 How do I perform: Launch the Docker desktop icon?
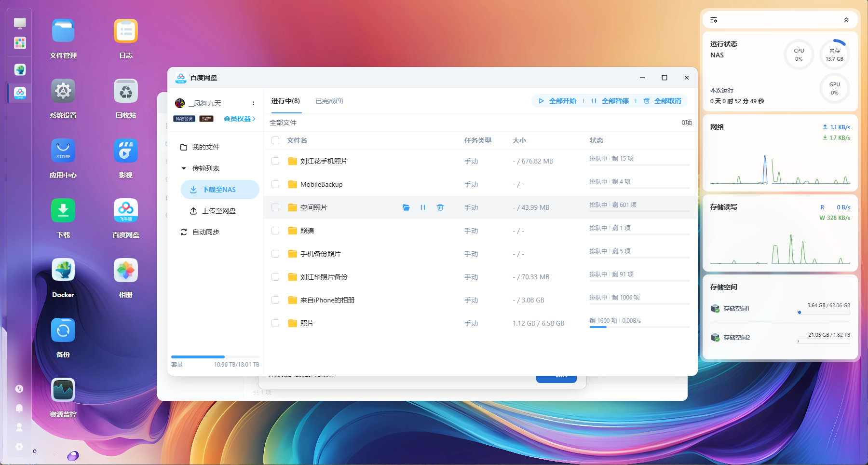(x=63, y=270)
